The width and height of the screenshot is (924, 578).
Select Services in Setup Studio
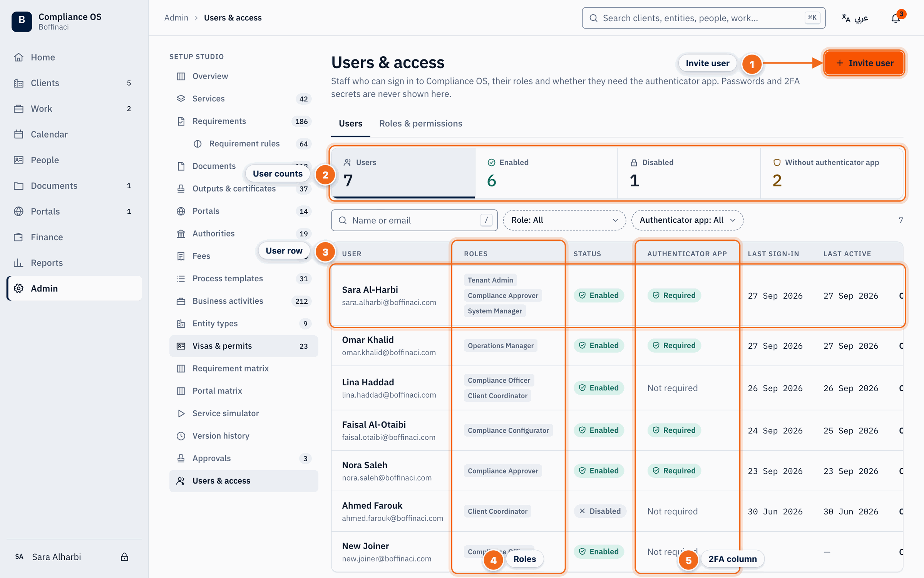point(244,99)
